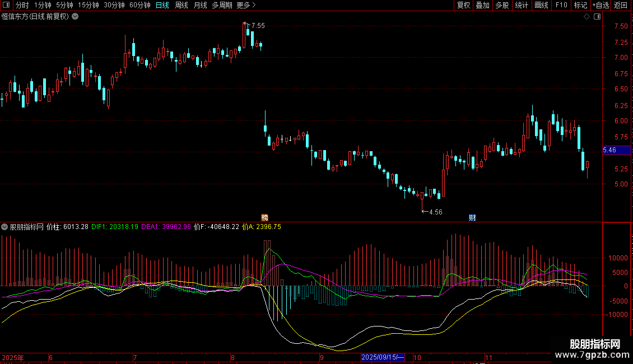Toggle 复权 price adjustment
This screenshot has width=633, height=364.
pyautogui.click(x=463, y=5)
